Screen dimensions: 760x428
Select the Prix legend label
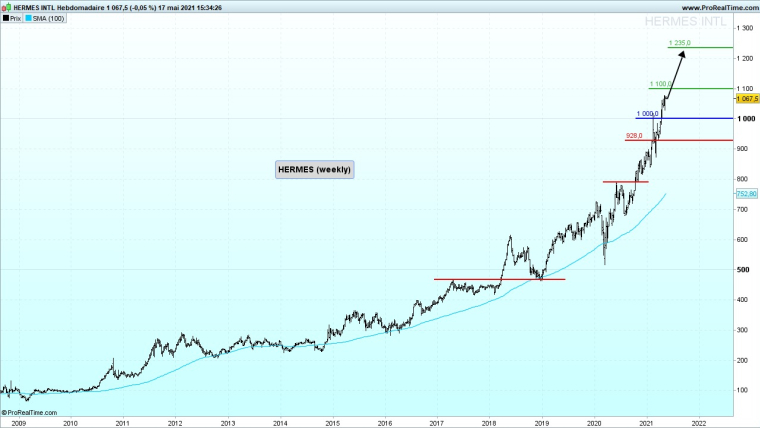click(16, 18)
